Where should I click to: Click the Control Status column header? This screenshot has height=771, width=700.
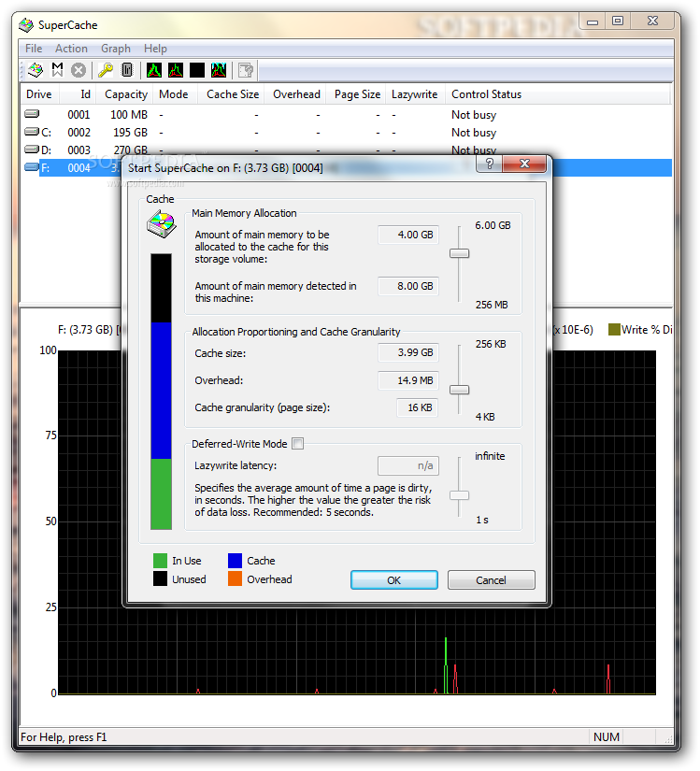[558, 94]
